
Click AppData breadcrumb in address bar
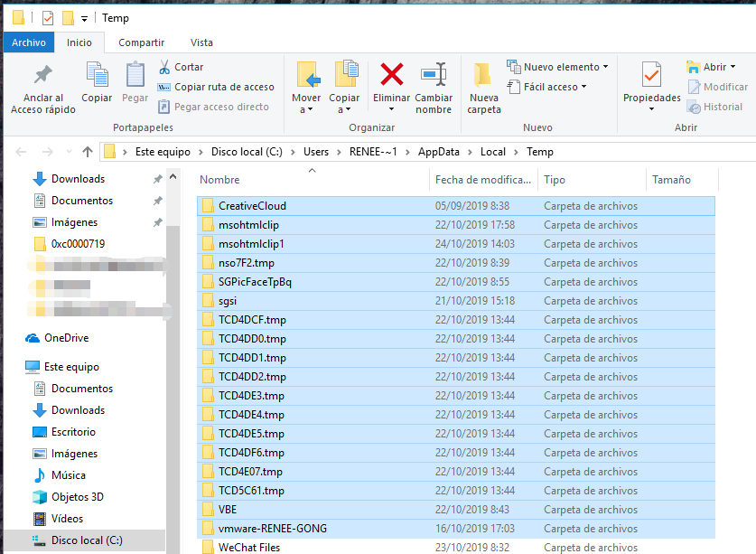(439, 152)
